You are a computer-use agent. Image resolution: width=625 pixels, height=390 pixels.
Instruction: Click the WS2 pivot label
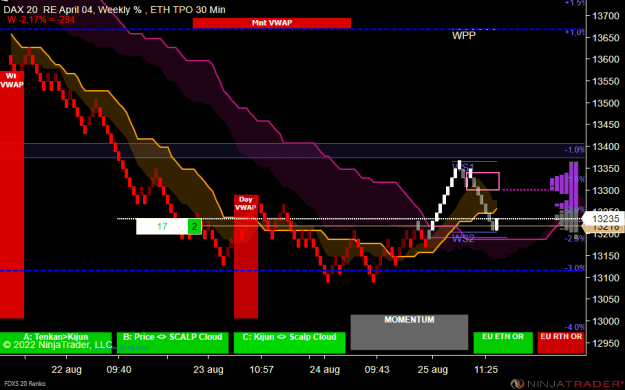[x=463, y=238]
